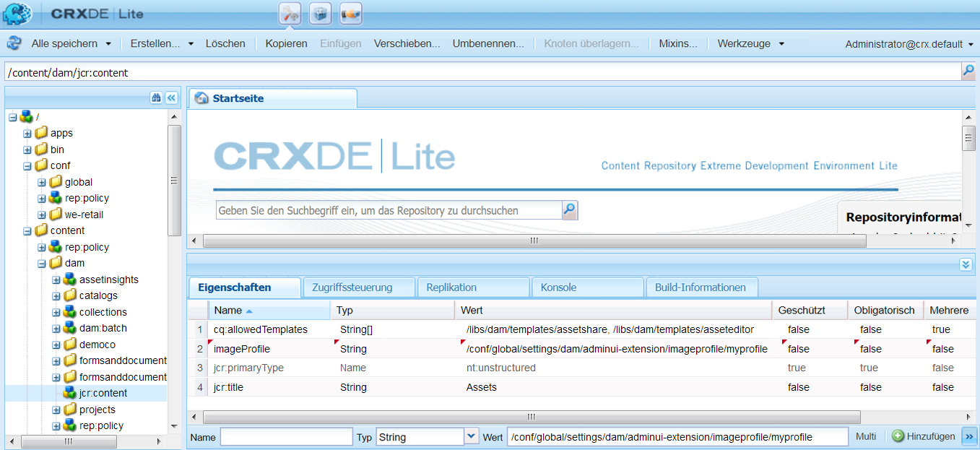Switch to the Zugriffssteuerung tab
This screenshot has height=450, width=980.
click(359, 287)
